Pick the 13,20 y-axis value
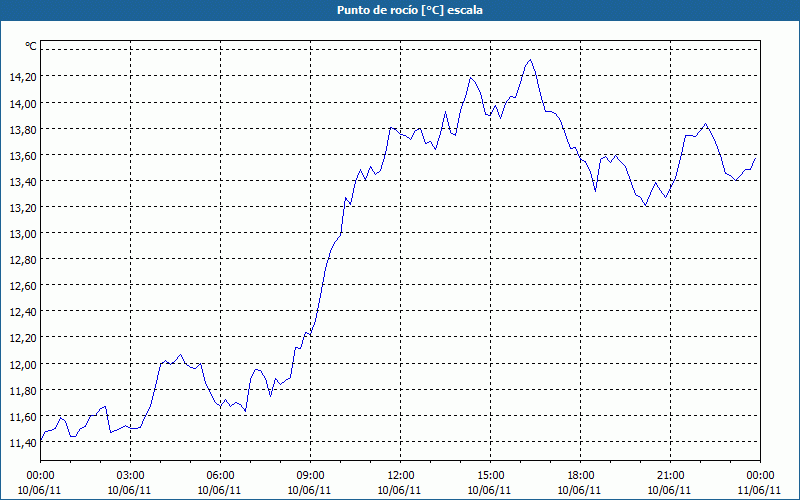This screenshot has height=500, width=800. pyautogui.click(x=23, y=207)
